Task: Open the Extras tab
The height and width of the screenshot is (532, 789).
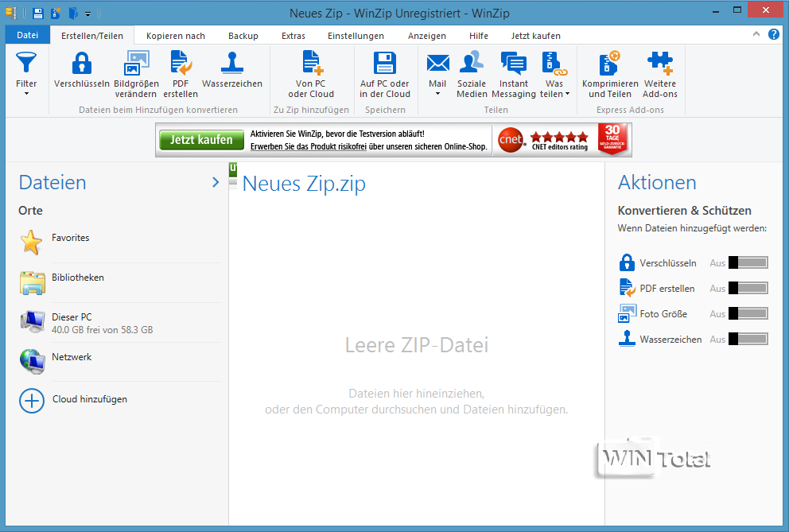Action: pyautogui.click(x=293, y=36)
